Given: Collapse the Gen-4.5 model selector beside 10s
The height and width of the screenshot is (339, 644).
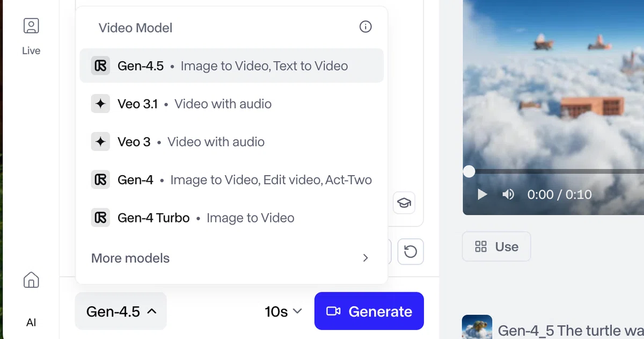Looking at the screenshot, I should (x=121, y=311).
